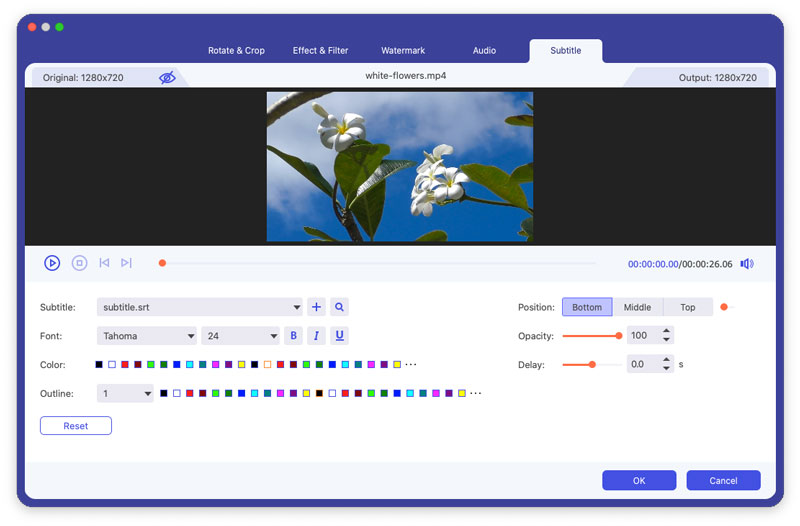This screenshot has height=526, width=800.
Task: Skip to next frame icon
Action: point(126,263)
